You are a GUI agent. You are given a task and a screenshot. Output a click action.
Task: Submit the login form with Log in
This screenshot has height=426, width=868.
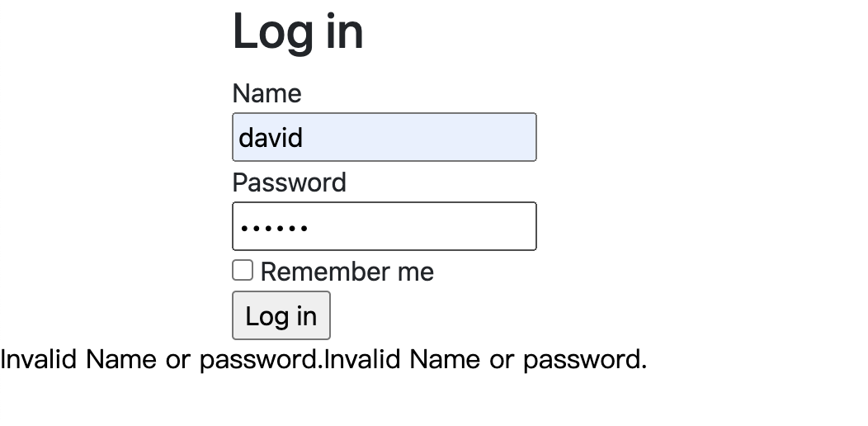click(281, 315)
